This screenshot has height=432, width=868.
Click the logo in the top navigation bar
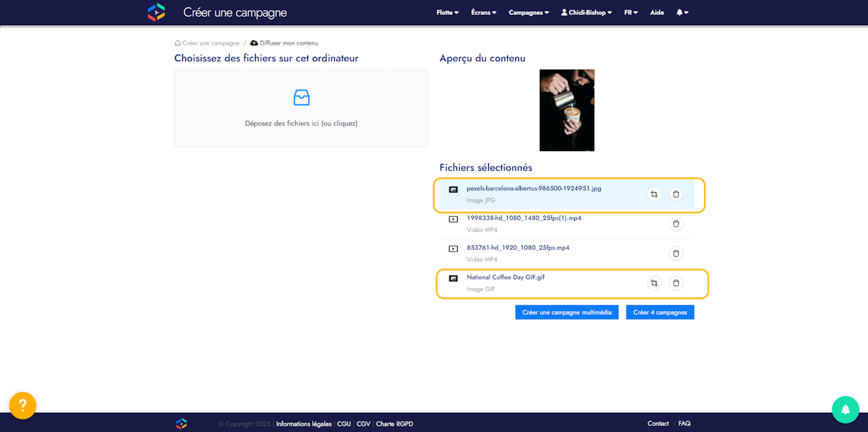pos(157,12)
